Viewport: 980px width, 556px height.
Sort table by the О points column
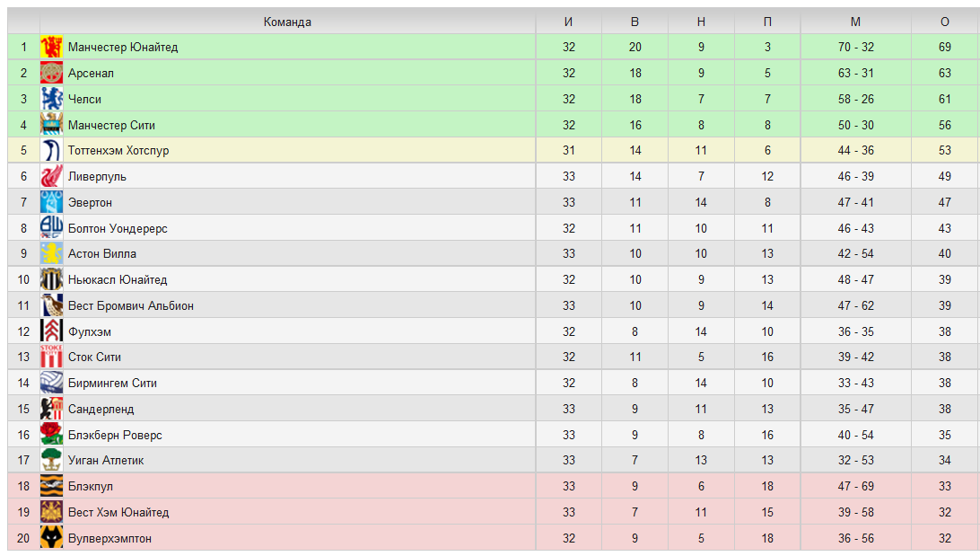pos(945,22)
